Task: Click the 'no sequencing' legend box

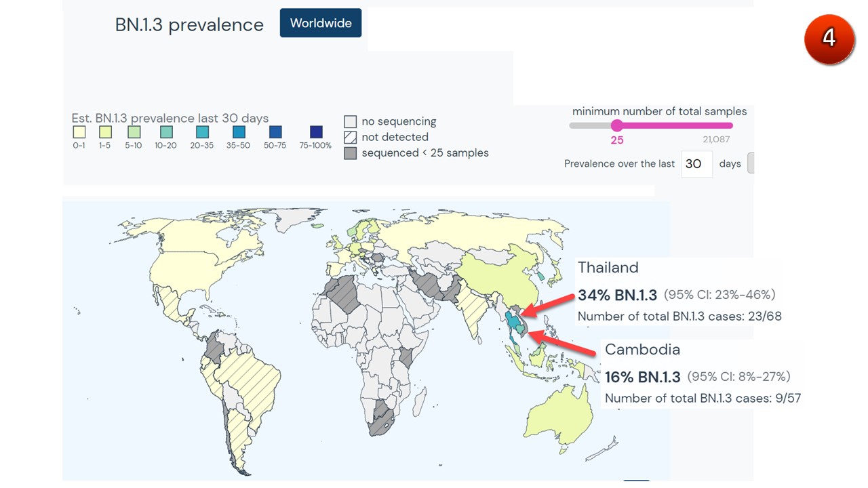Action: pos(350,122)
